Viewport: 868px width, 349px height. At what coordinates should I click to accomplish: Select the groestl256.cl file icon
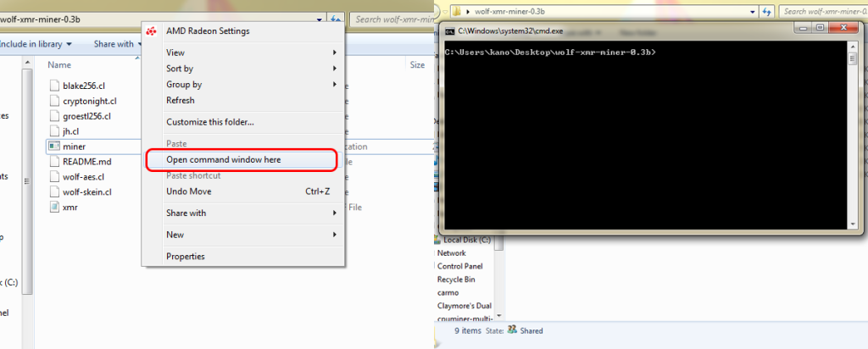pyautogui.click(x=53, y=116)
